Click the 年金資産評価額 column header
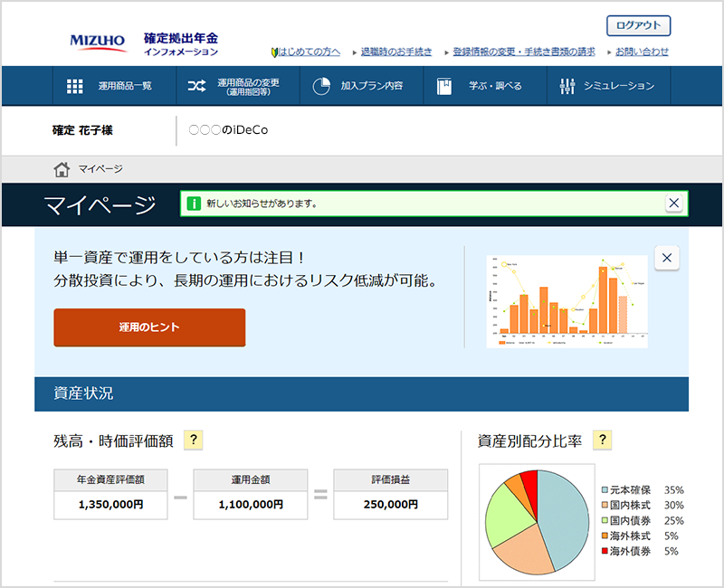Screen dimensions: 724x588 tap(110, 480)
